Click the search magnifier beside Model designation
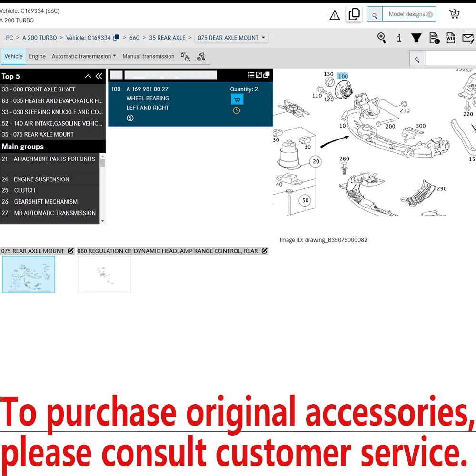The image size is (476, 476). pyautogui.click(x=375, y=14)
